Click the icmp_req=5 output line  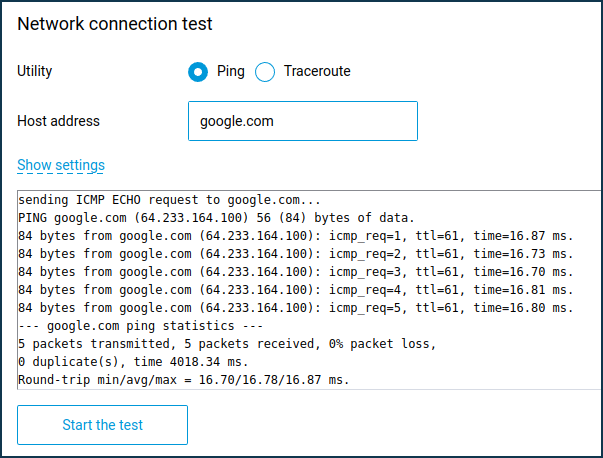point(295,308)
